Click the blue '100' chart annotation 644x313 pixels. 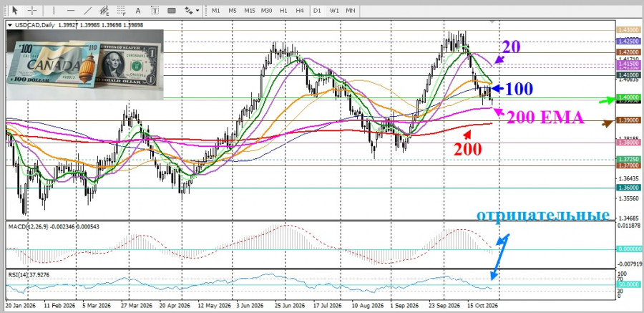(519, 89)
